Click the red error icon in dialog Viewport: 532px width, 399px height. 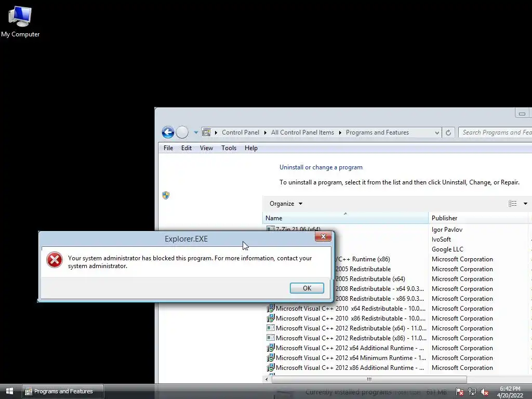point(55,260)
